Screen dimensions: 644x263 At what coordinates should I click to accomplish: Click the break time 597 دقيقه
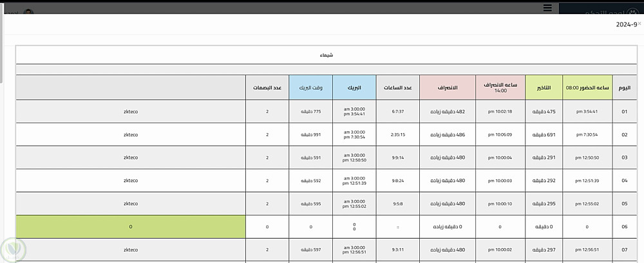tap(310, 249)
